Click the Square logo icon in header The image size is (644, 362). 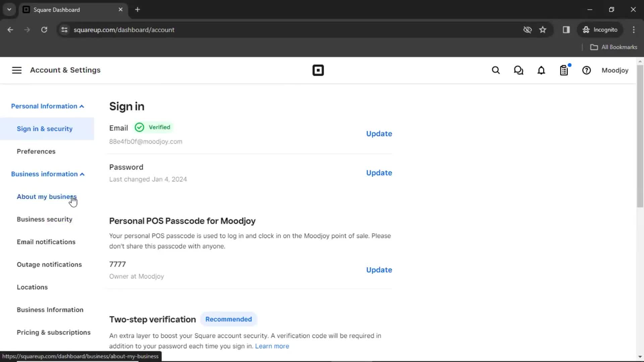[318, 70]
